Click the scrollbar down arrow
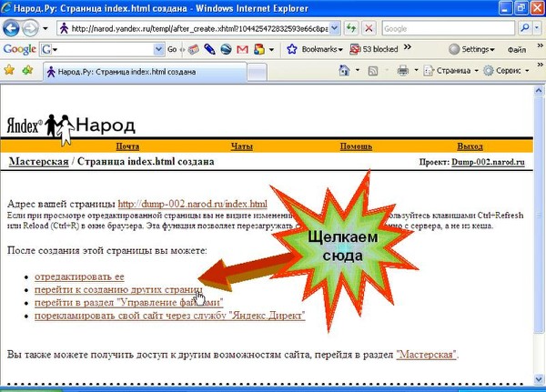The height and width of the screenshot is (392, 546). [539, 378]
